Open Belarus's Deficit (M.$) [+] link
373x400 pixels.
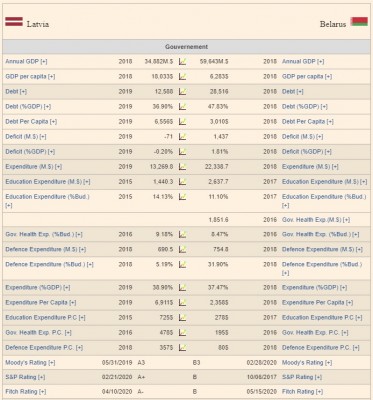pos(303,137)
